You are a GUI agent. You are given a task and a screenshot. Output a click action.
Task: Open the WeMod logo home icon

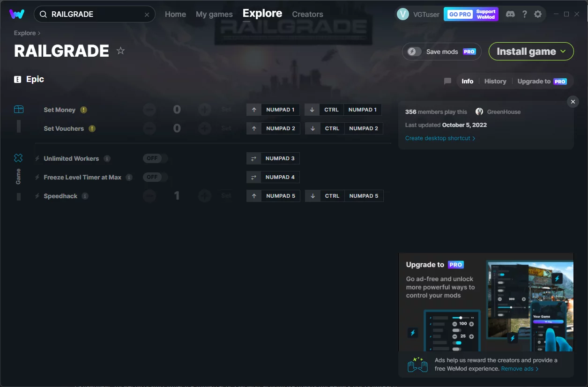[x=17, y=14]
